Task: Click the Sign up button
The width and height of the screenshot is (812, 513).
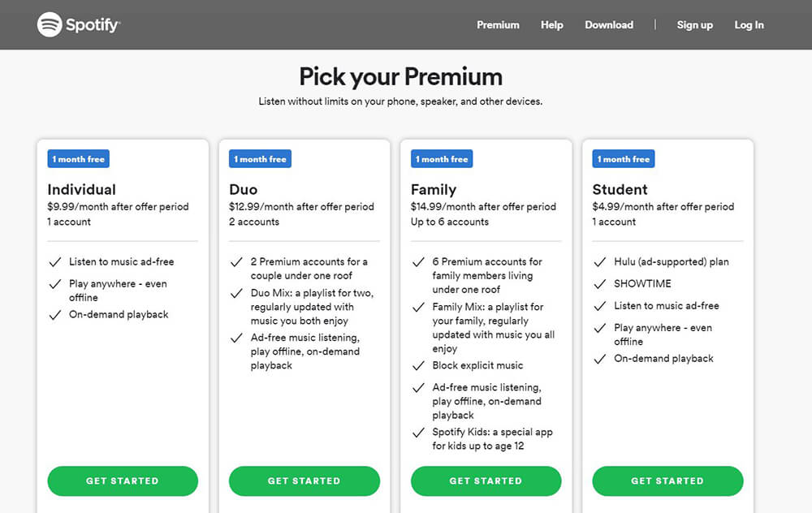Action: (x=695, y=25)
